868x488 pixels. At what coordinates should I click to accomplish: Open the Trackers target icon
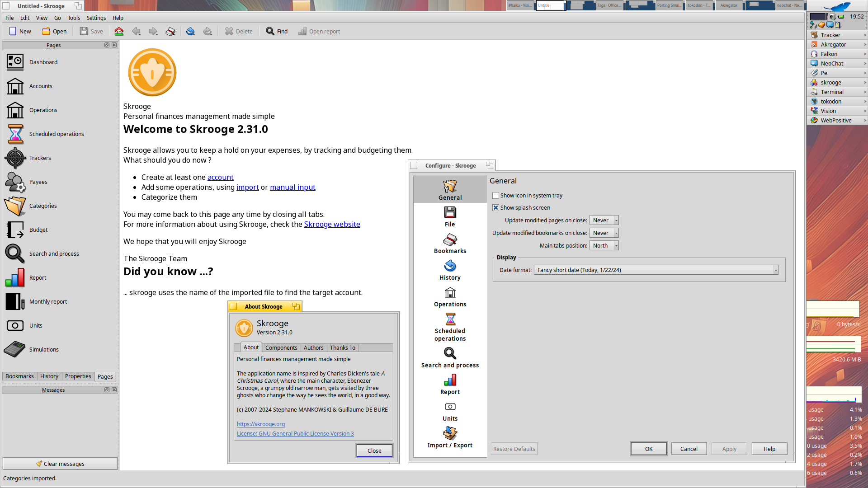point(15,158)
